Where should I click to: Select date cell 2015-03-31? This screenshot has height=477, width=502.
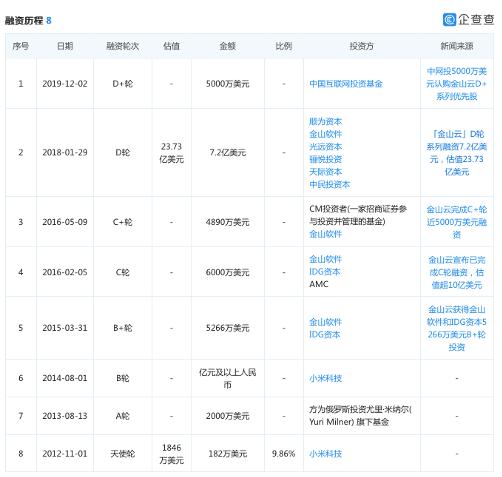tap(65, 328)
